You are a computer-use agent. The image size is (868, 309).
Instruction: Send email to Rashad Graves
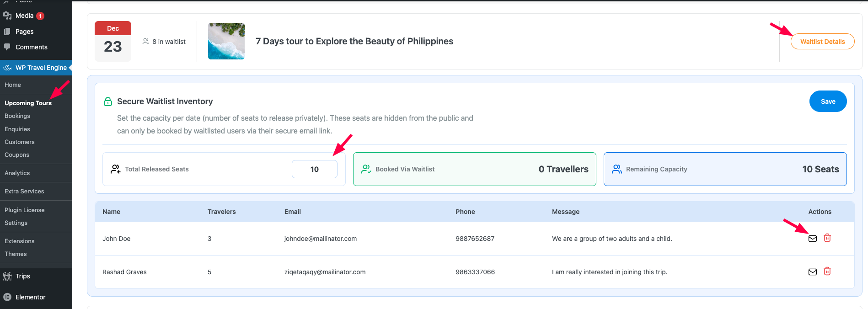tap(812, 272)
